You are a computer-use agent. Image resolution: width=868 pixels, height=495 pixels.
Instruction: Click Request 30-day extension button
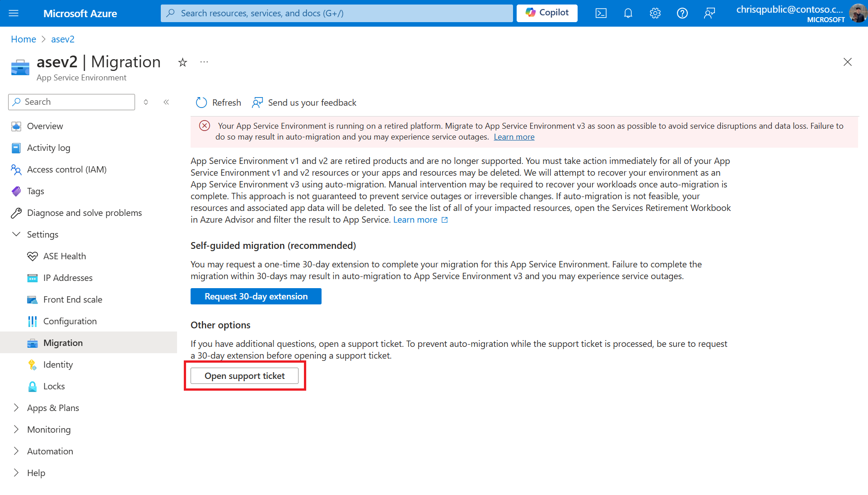256,296
